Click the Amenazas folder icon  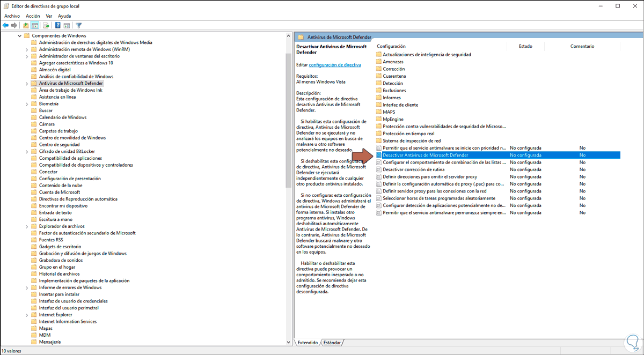[x=379, y=62]
